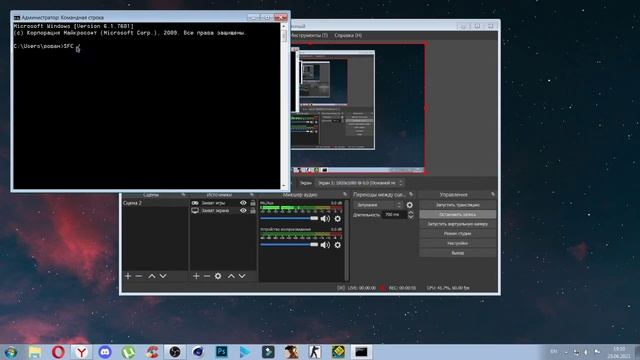Viewport: 640px width, 360px height.
Task: Click the taskbar clock and date
Action: click(619, 353)
